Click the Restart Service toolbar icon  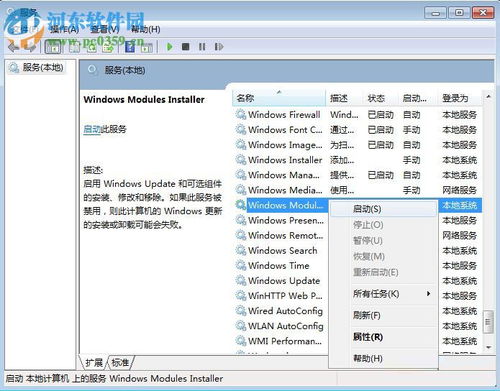click(219, 47)
